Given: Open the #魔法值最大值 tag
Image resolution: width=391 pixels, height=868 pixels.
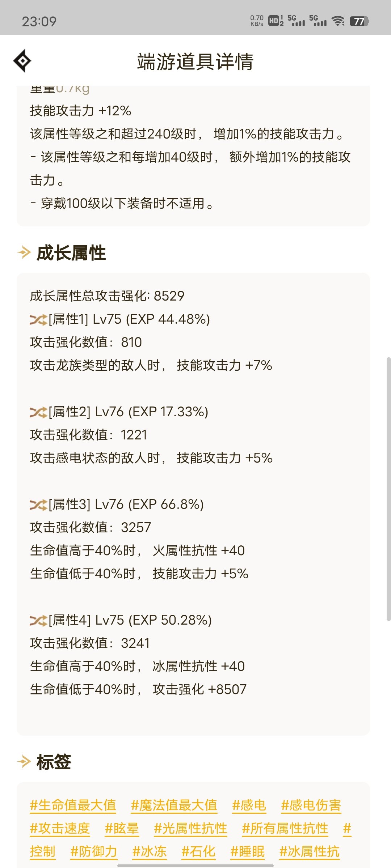Looking at the screenshot, I should (x=174, y=805).
